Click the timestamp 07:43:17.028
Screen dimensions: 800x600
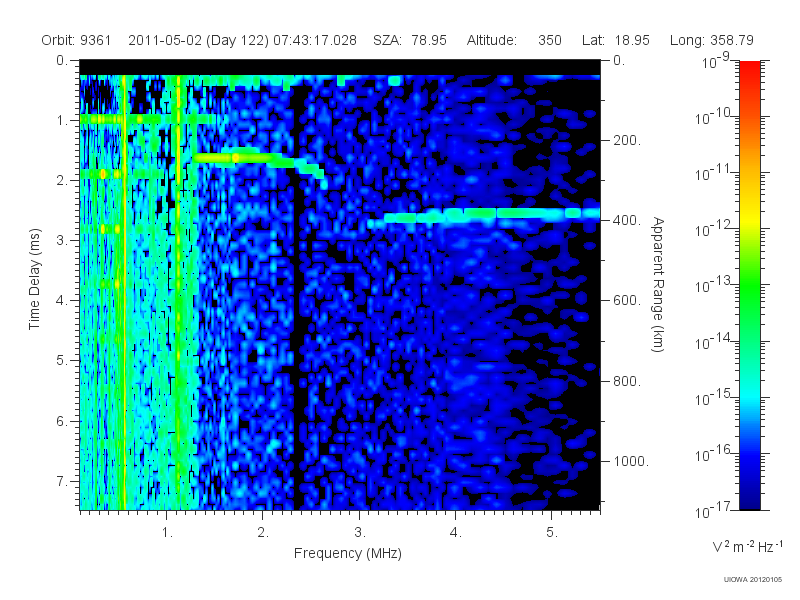(x=315, y=40)
